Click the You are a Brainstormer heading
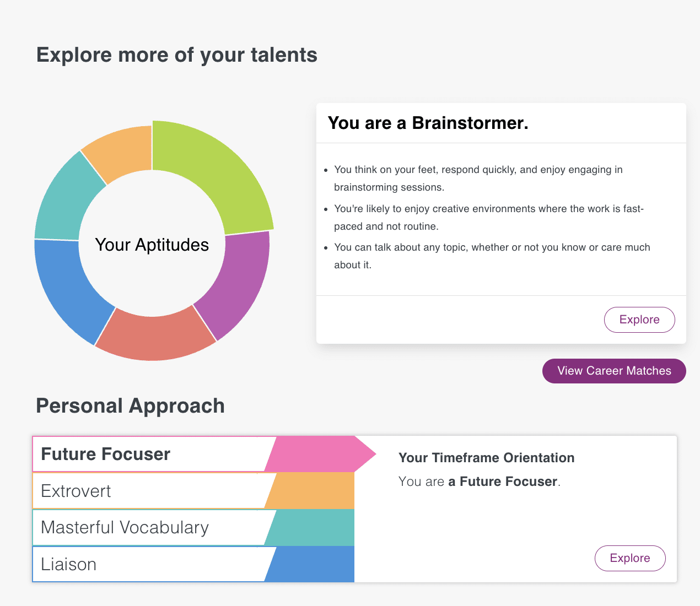 (x=428, y=123)
